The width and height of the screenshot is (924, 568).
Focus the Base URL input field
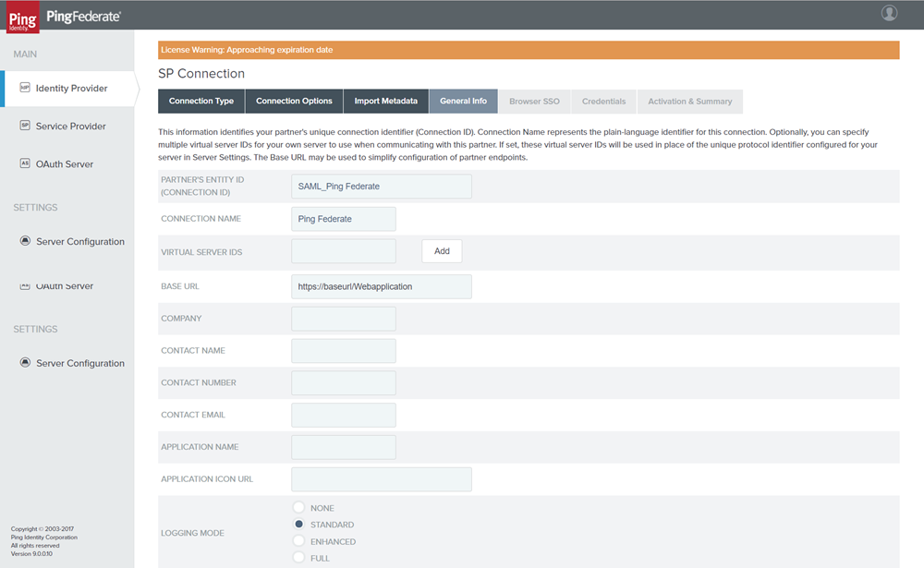coord(381,286)
